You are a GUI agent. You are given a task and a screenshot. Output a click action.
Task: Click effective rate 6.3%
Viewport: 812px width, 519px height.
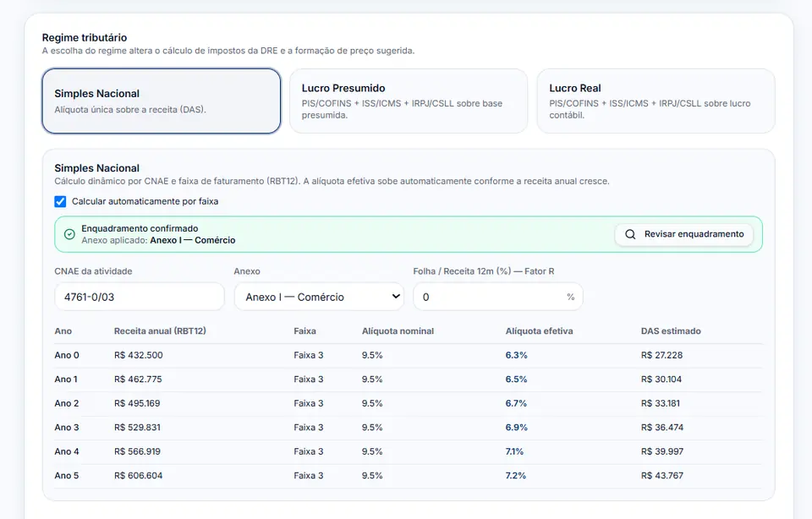(516, 355)
